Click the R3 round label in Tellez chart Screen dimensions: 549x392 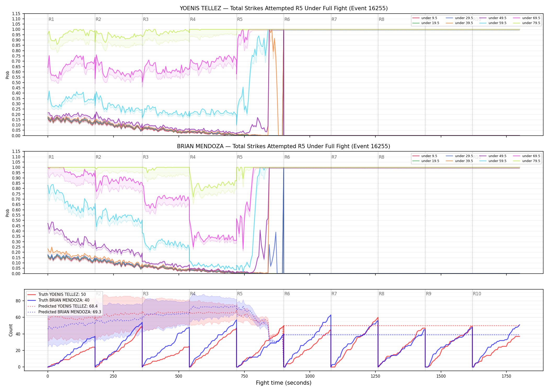[x=146, y=19]
